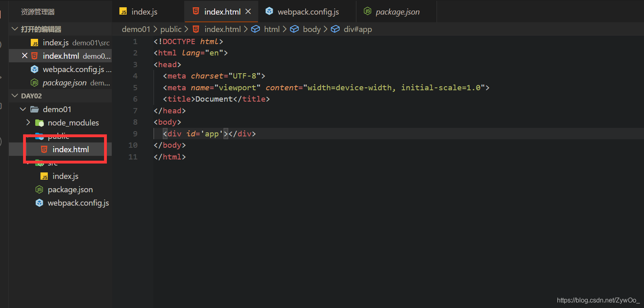644x308 pixels.
Task: Select the index.html editor tab
Action: click(221, 12)
